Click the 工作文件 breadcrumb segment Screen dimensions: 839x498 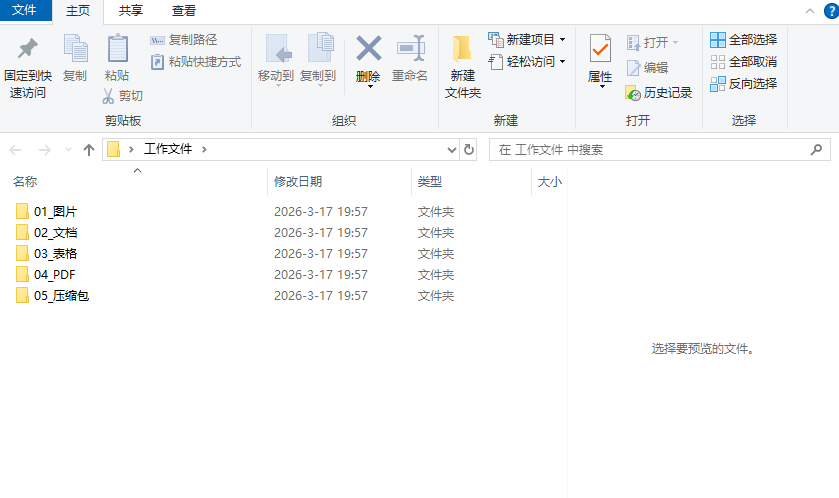click(168, 149)
